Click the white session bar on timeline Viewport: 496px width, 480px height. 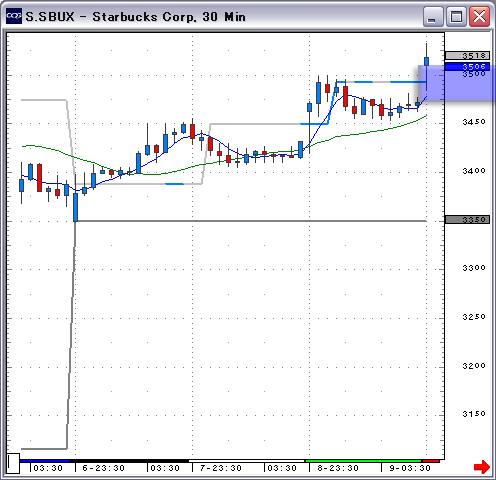(x=247, y=461)
